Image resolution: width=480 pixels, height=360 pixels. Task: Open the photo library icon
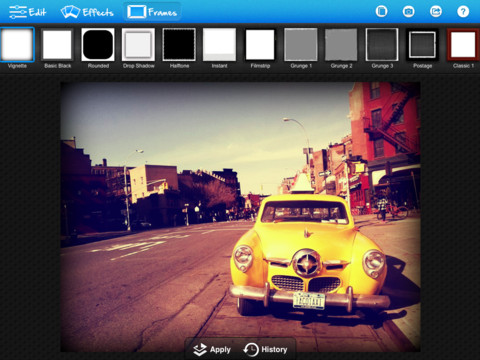tap(381, 11)
